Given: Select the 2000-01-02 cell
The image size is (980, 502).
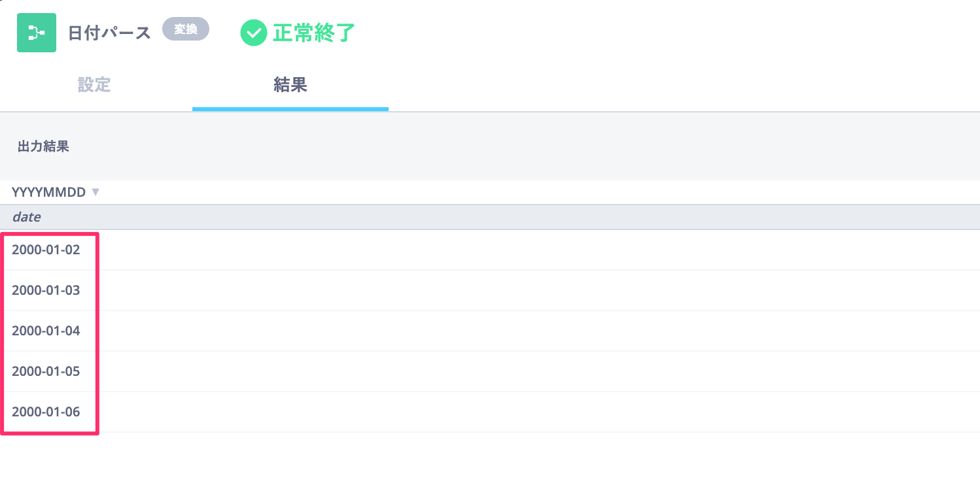Looking at the screenshot, I should tap(46, 250).
